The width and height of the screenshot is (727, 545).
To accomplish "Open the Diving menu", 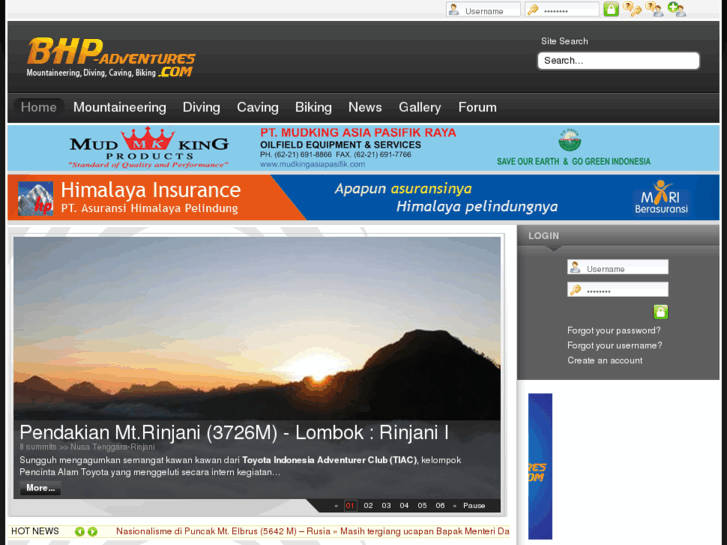I will tap(201, 108).
